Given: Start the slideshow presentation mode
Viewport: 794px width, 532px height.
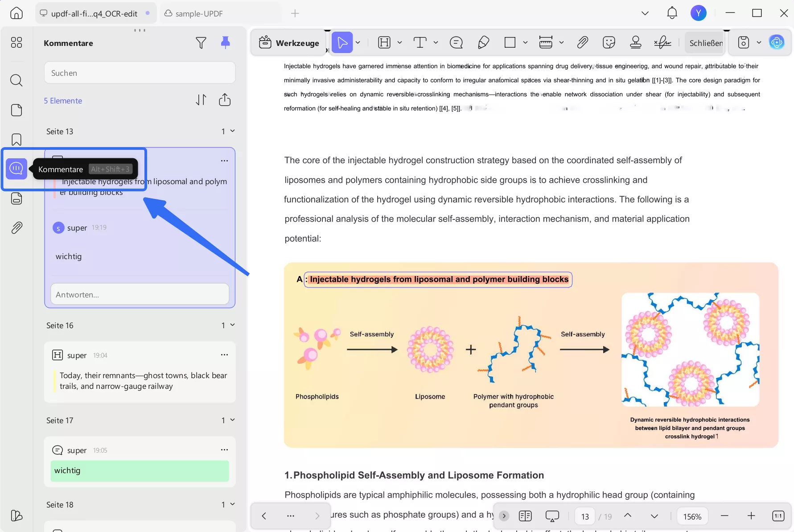Looking at the screenshot, I should tap(552, 516).
